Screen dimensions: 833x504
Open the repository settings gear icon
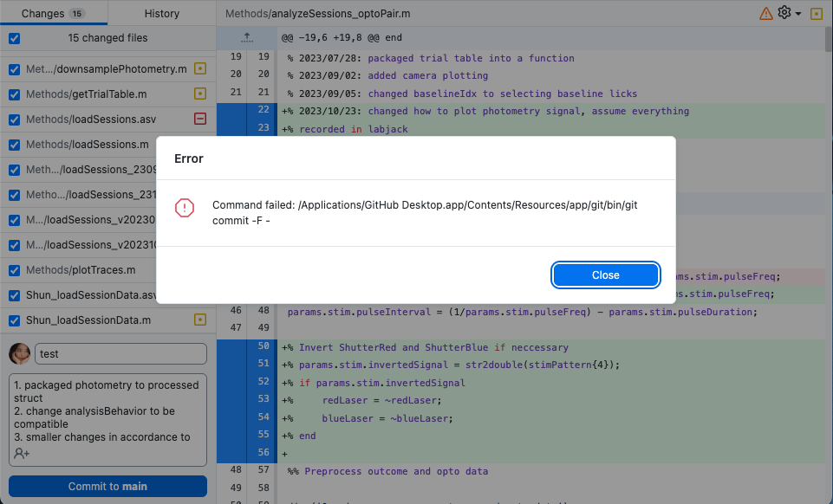click(x=783, y=13)
